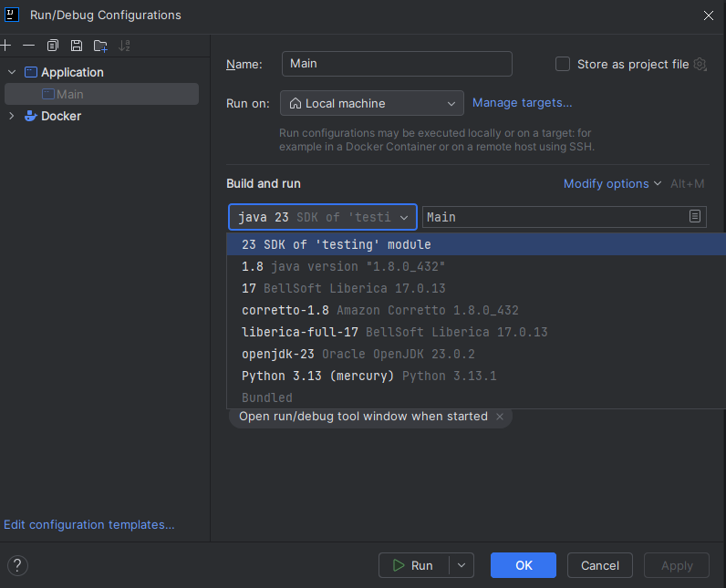This screenshot has height=588, width=726.
Task: Confirm with the OK button
Action: click(524, 565)
